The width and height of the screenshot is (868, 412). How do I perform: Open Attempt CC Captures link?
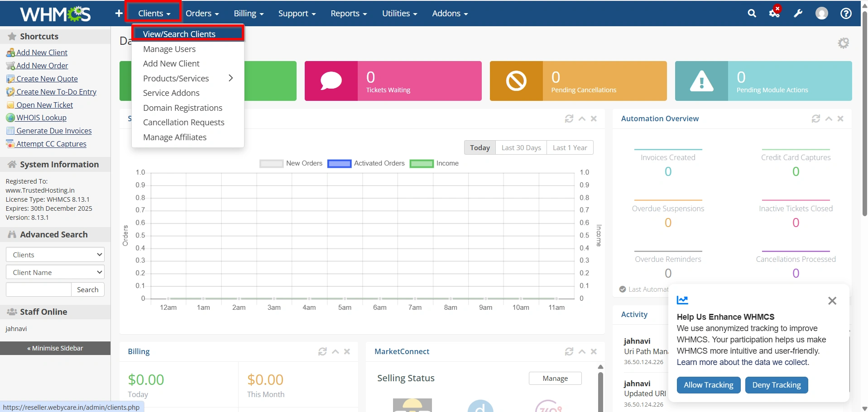[x=51, y=144]
